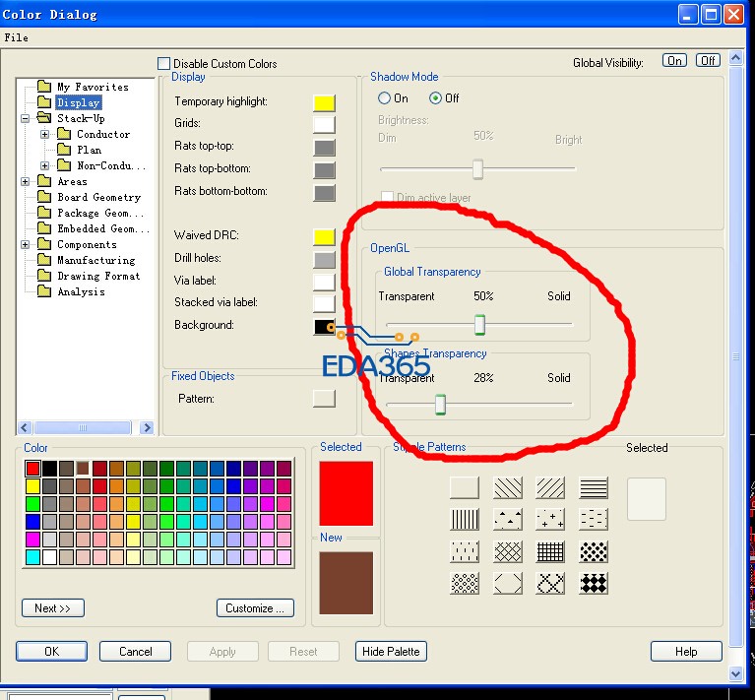Click tree panel left scroll arrow
Screen dimensions: 755x700
pos(25,427)
